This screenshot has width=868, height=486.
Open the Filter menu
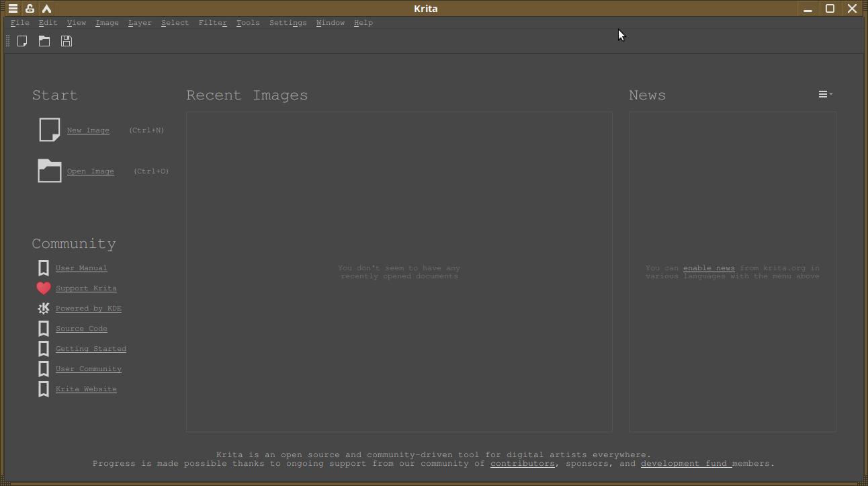tap(213, 23)
